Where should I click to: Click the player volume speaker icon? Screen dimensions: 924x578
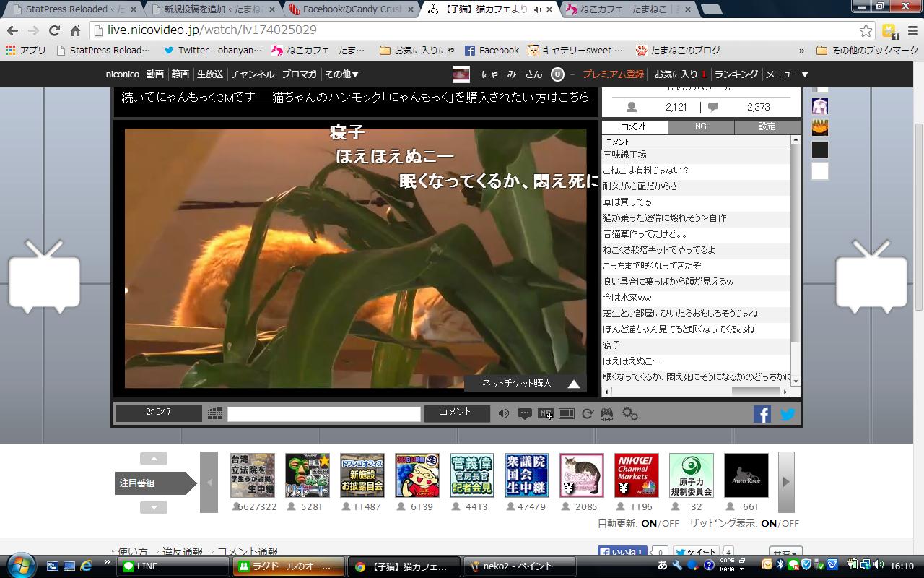point(504,413)
